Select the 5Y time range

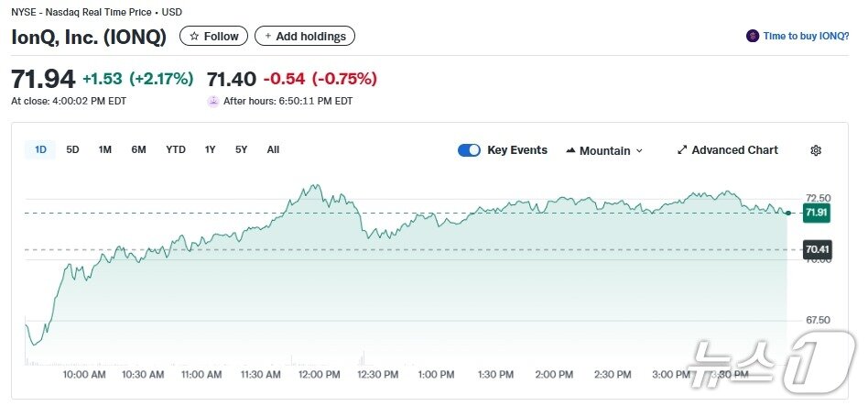coord(241,149)
